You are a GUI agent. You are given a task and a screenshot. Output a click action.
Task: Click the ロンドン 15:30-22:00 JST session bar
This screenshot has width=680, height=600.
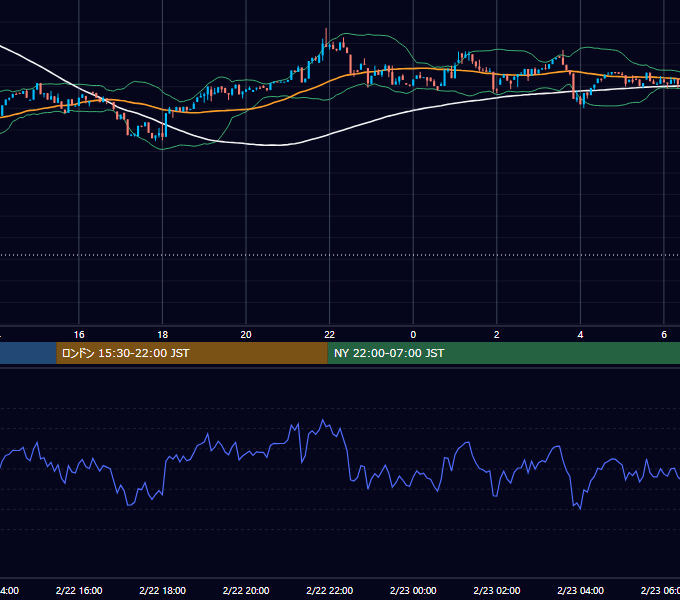pyautogui.click(x=192, y=353)
